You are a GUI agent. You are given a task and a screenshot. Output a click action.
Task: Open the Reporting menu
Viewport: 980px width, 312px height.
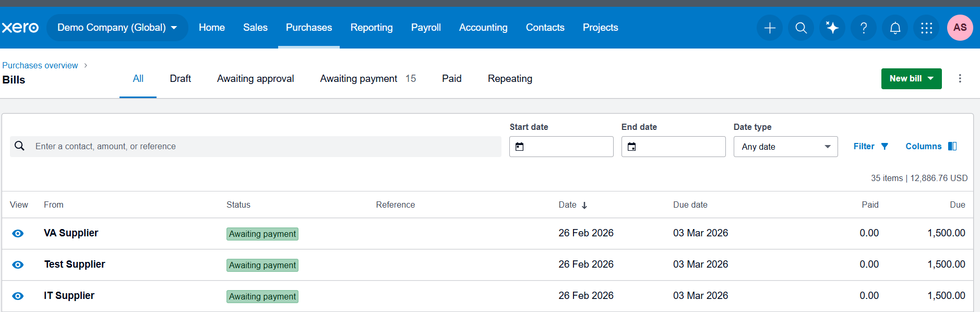pyautogui.click(x=372, y=28)
